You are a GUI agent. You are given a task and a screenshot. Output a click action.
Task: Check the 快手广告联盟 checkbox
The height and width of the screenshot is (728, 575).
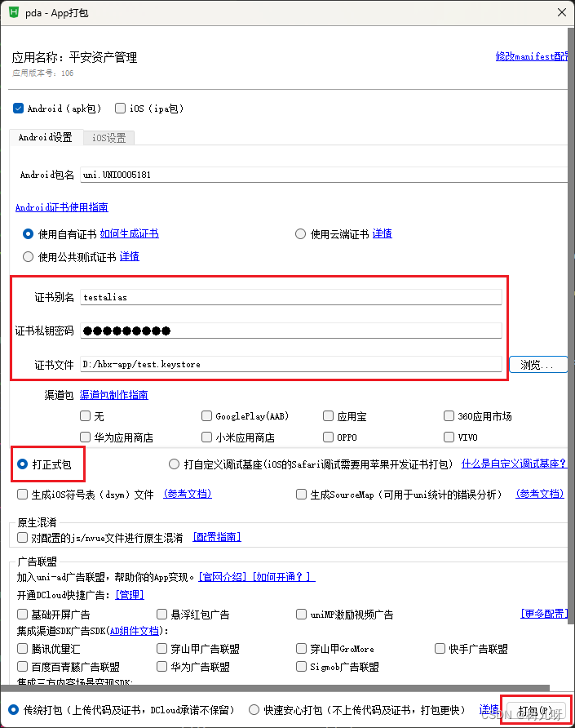pos(440,648)
